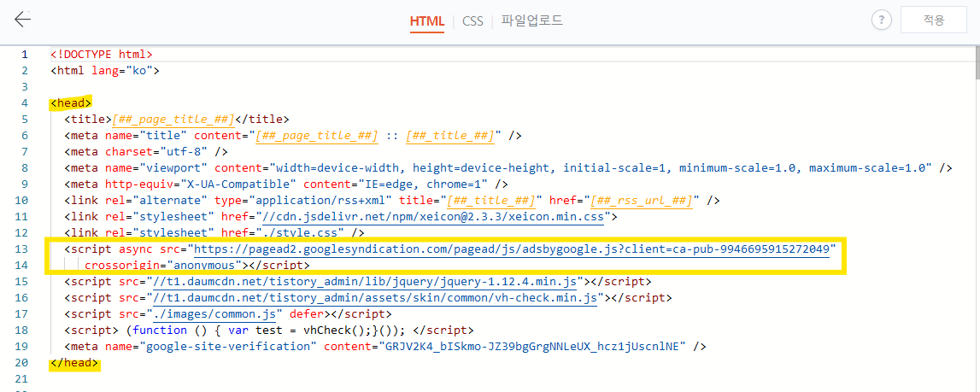This screenshot has width=980, height=392.
Task: Click the google-site-verification content value
Action: [532, 347]
